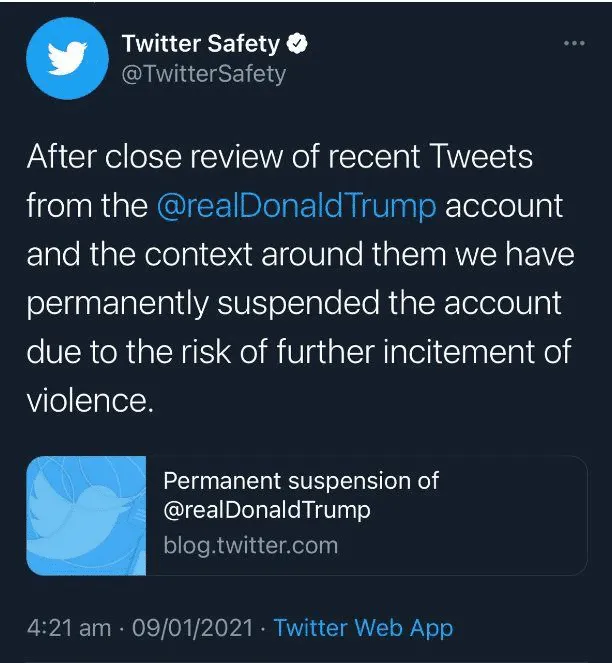Click the "due to the risk" line
Image resolution: width=612 pixels, height=663 pixels.
[x=298, y=352]
